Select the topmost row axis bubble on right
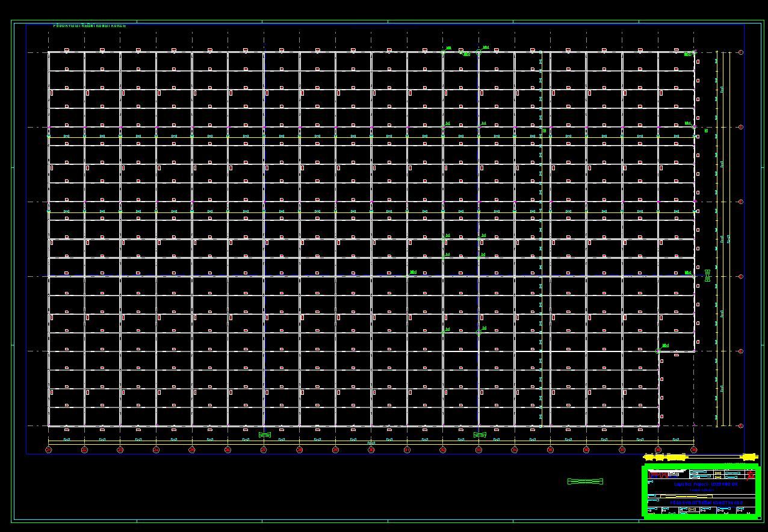This screenshot has width=768, height=532. coord(741,52)
